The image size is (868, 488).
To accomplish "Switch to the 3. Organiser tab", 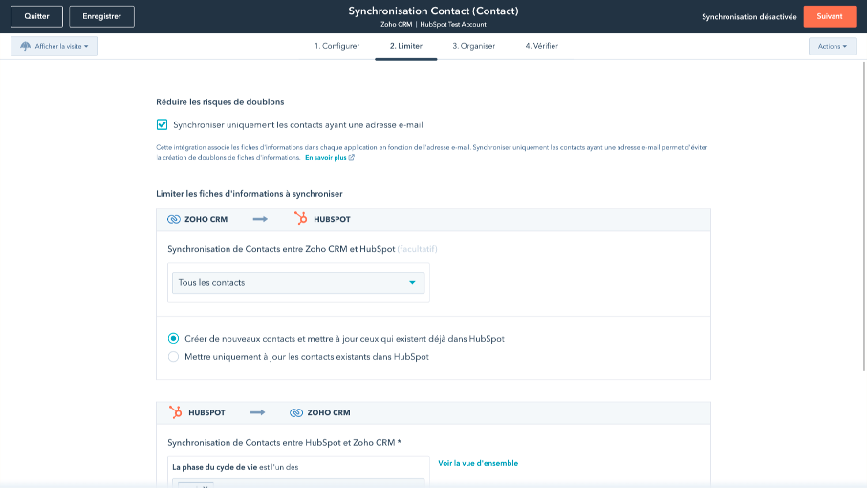I will (x=474, y=46).
